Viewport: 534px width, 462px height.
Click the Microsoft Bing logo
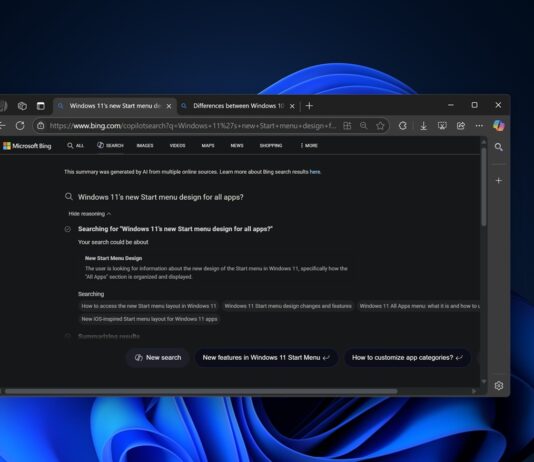coord(27,146)
